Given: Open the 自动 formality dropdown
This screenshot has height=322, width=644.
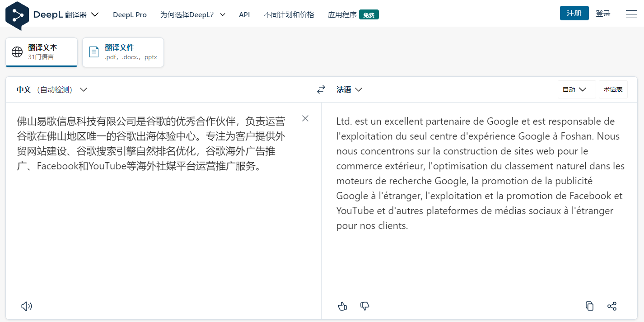Looking at the screenshot, I should pos(577,89).
